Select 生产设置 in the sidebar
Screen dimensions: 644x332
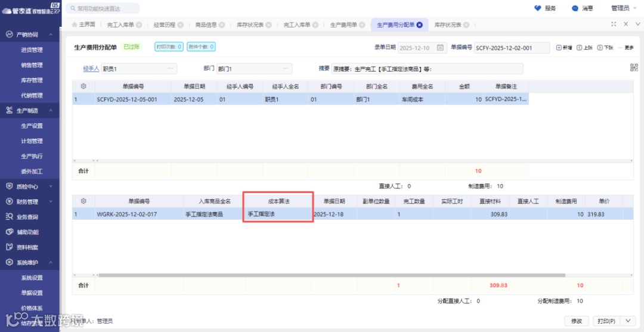click(32, 126)
